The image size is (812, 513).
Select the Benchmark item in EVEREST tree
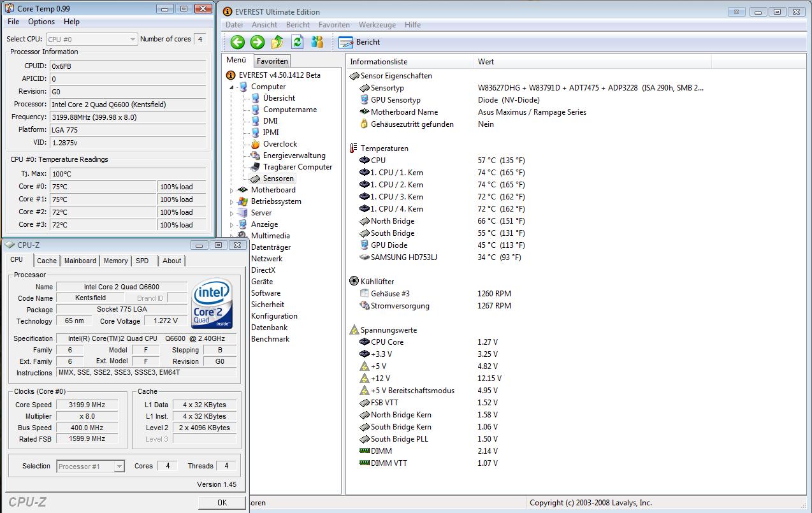[270, 339]
